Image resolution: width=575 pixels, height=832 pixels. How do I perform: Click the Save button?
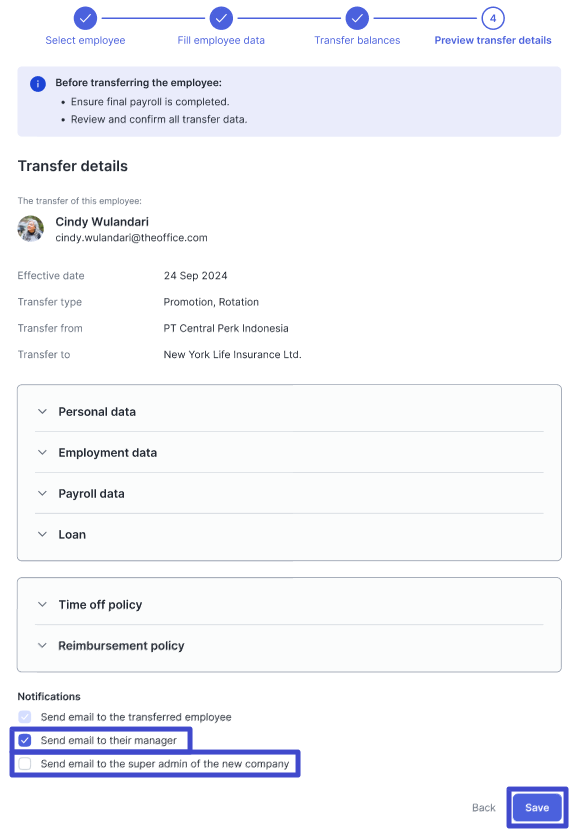537,807
